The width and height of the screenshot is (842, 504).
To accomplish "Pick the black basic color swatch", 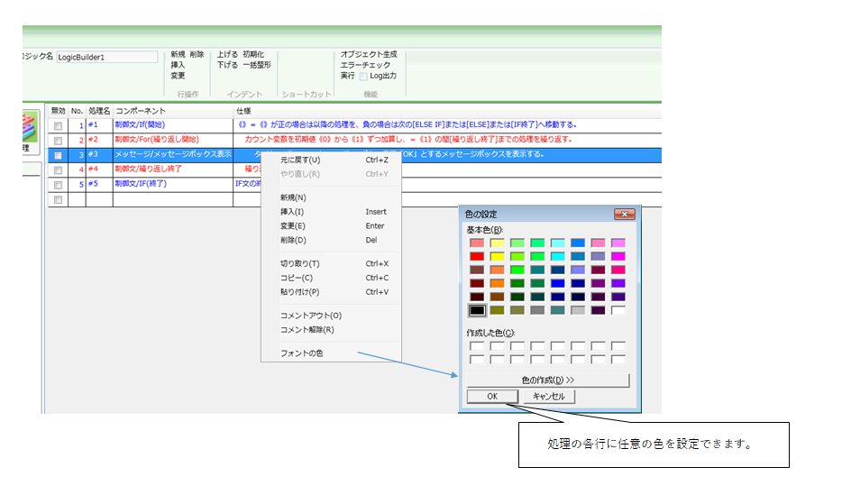I will tap(477, 310).
